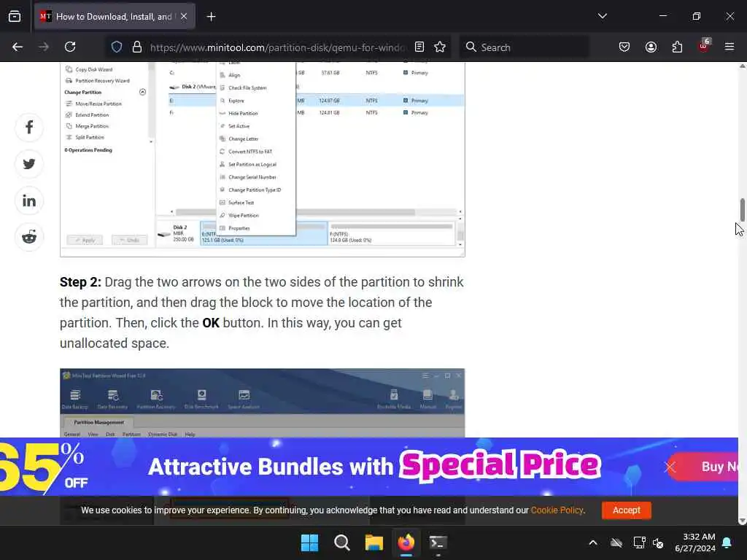Click into the Search box

(524, 47)
